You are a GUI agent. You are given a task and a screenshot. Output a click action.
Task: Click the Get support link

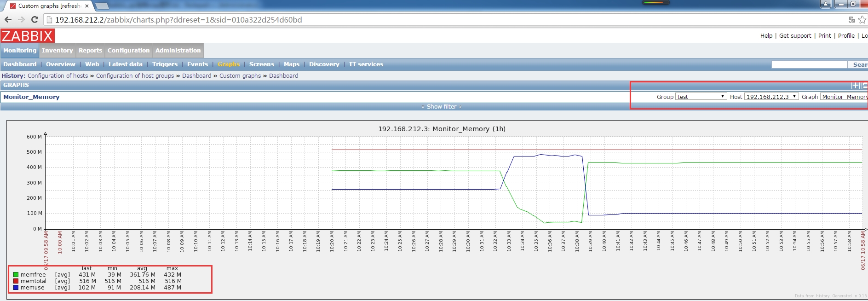795,35
